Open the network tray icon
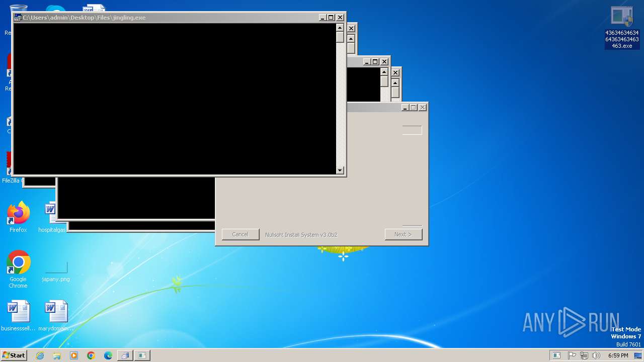Viewport: 644px width, 362px height. click(x=584, y=355)
